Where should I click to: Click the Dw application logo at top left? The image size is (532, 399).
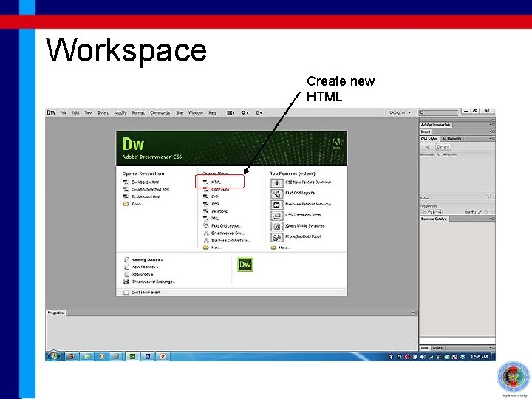pyautogui.click(x=51, y=112)
